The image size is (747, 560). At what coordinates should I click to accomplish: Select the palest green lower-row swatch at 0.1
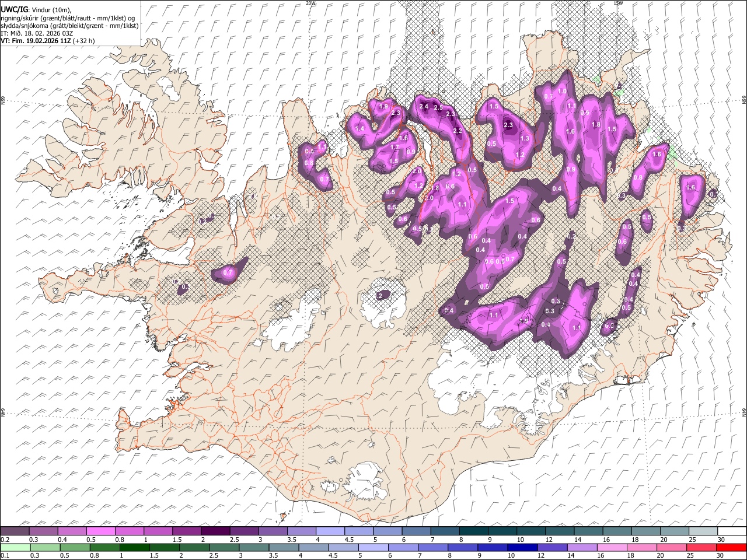click(x=15, y=547)
